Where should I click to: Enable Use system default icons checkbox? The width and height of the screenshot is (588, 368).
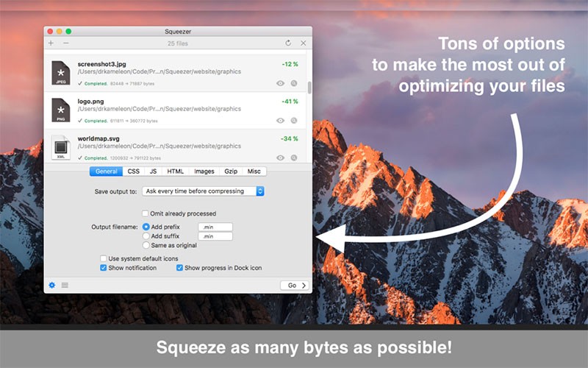103,258
